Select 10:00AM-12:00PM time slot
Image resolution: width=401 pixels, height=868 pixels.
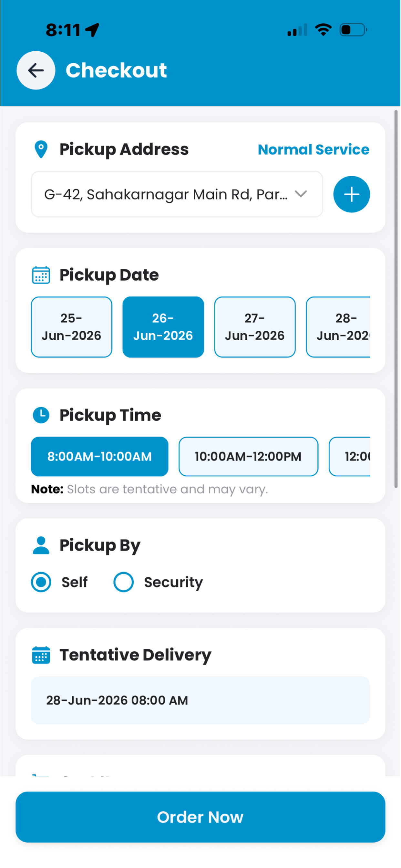[x=248, y=456]
